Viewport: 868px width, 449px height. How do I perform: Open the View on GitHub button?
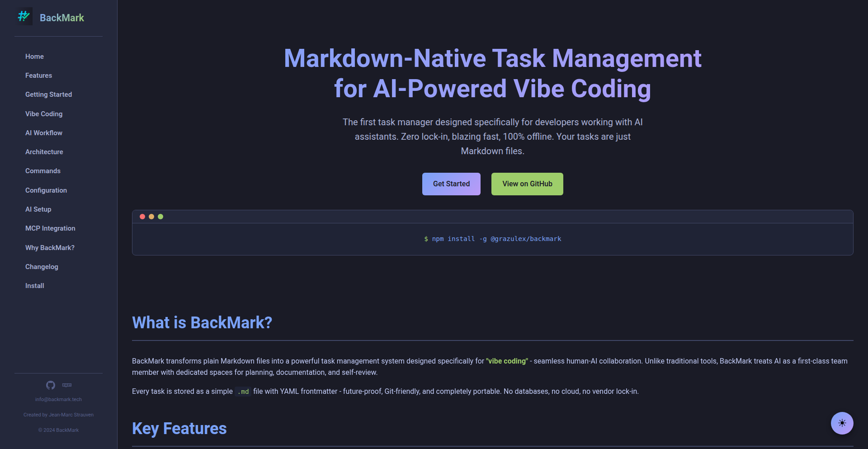(527, 184)
